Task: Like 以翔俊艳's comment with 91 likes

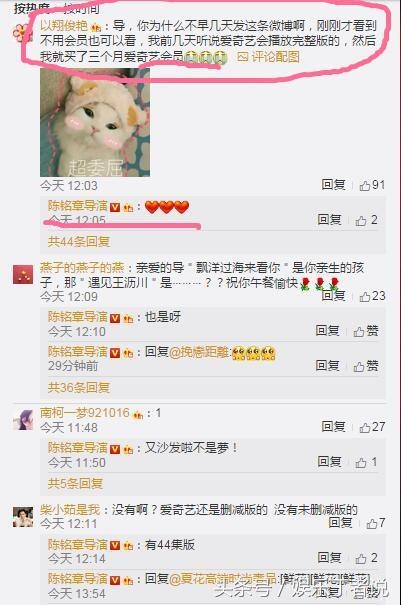Action: pos(372,185)
